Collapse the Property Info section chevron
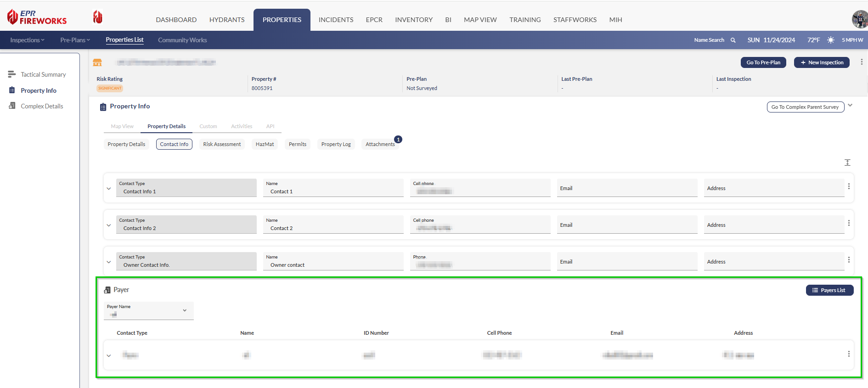This screenshot has height=388, width=868. pos(850,106)
